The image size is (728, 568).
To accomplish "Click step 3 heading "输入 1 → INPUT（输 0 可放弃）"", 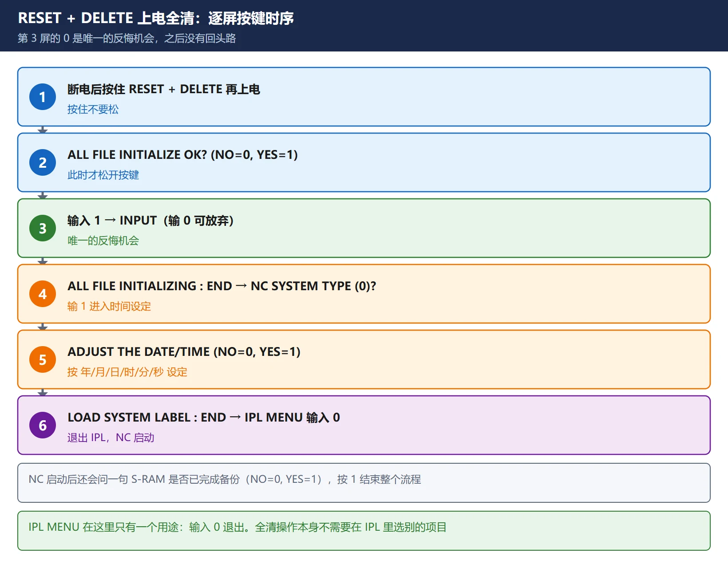I will pyautogui.click(x=151, y=221).
